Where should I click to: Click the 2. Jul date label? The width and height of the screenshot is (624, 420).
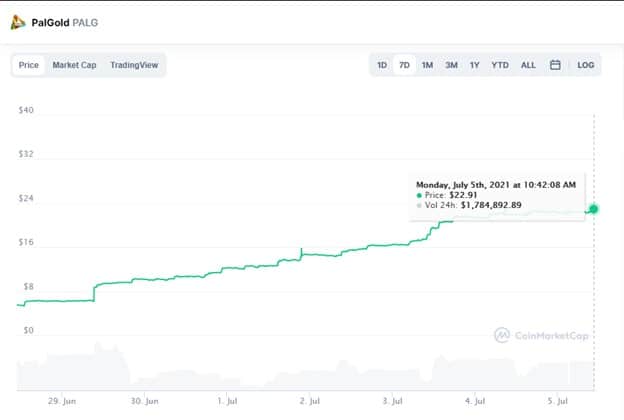pos(310,401)
